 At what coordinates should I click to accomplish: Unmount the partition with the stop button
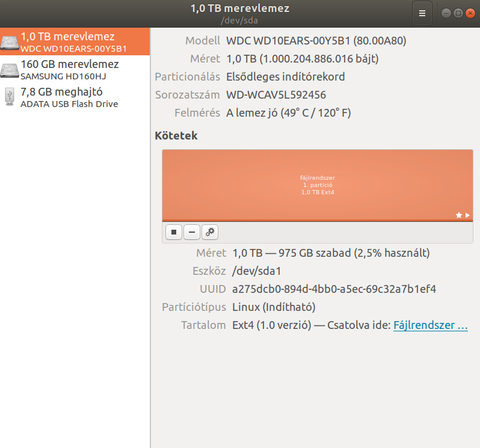coord(174,232)
